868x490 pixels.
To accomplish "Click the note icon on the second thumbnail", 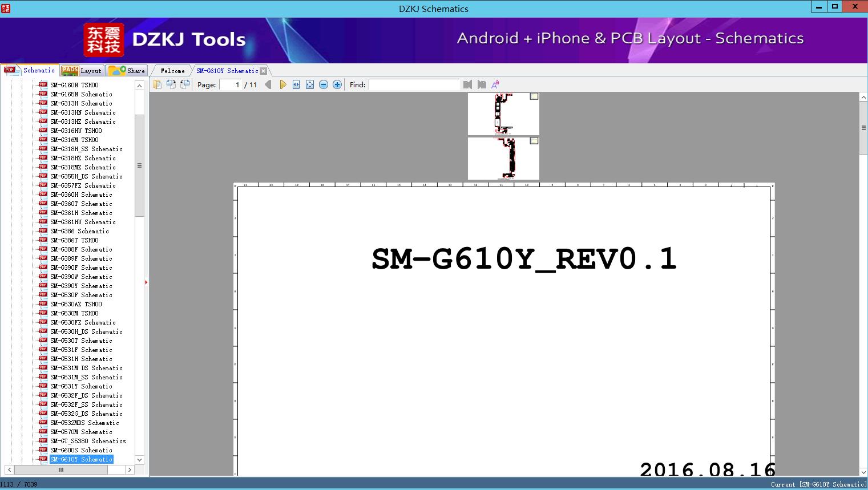I will (x=534, y=141).
